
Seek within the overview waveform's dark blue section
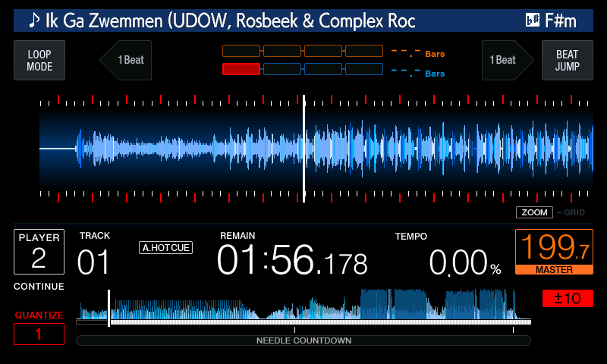[393, 304]
